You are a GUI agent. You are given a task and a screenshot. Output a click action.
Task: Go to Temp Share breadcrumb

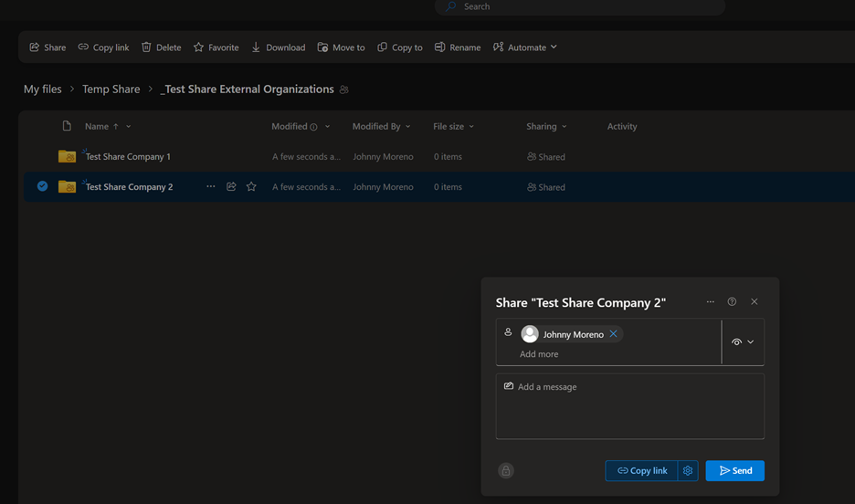tap(111, 89)
